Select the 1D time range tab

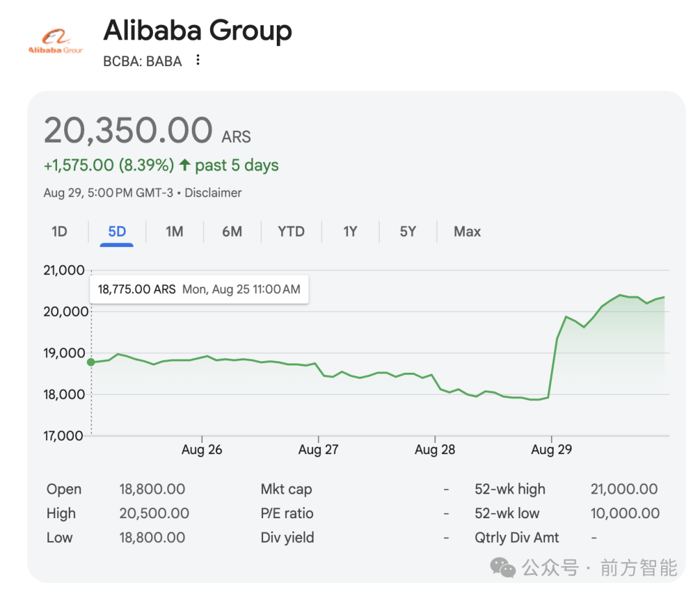[x=60, y=232]
